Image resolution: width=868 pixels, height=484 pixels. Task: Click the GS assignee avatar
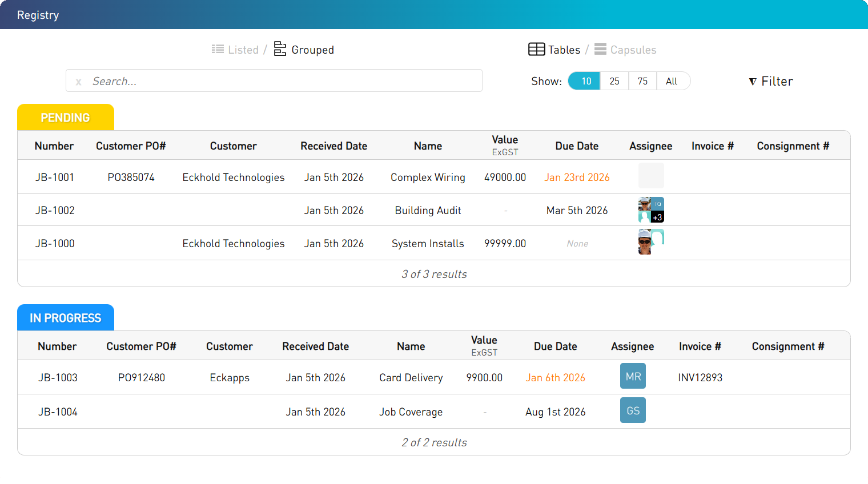point(633,410)
